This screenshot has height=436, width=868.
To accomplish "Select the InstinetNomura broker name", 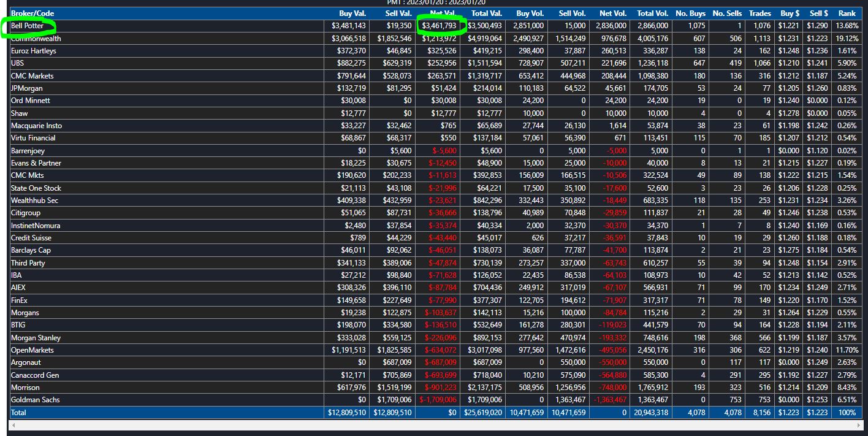I will [x=36, y=226].
